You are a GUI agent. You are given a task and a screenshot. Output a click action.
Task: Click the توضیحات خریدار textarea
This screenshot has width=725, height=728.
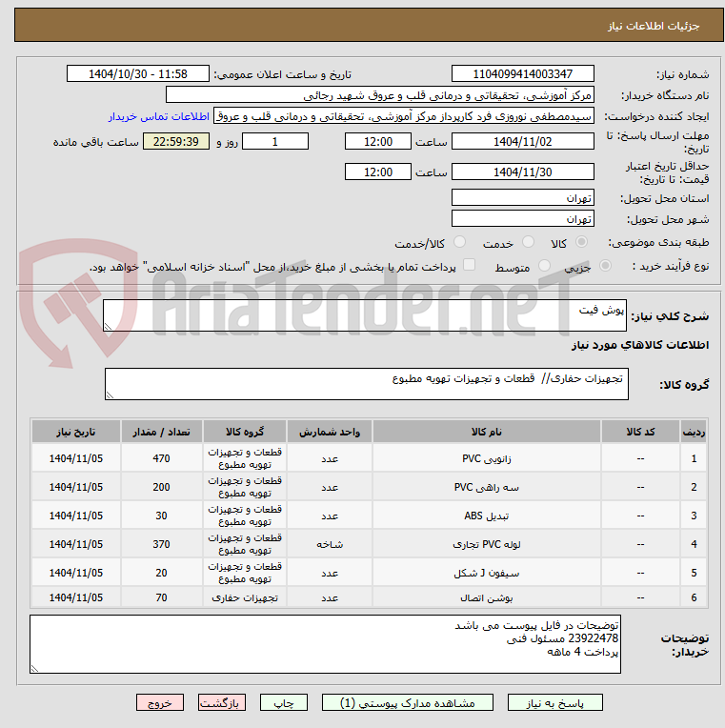(326, 644)
